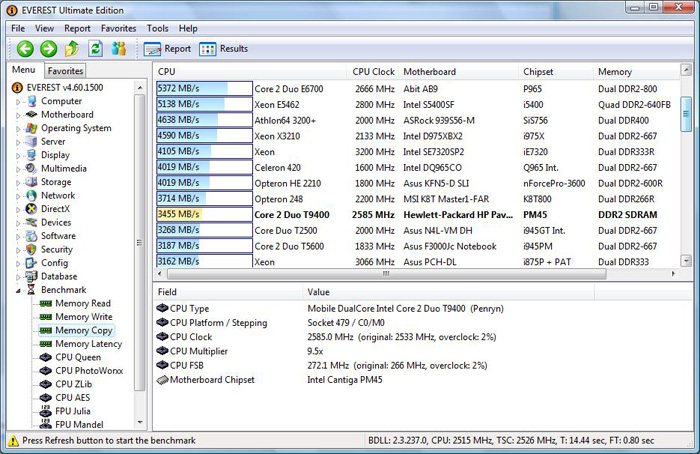Image resolution: width=700 pixels, height=454 pixels.
Task: Collapse the Benchmark tree node
Action: tap(17, 290)
